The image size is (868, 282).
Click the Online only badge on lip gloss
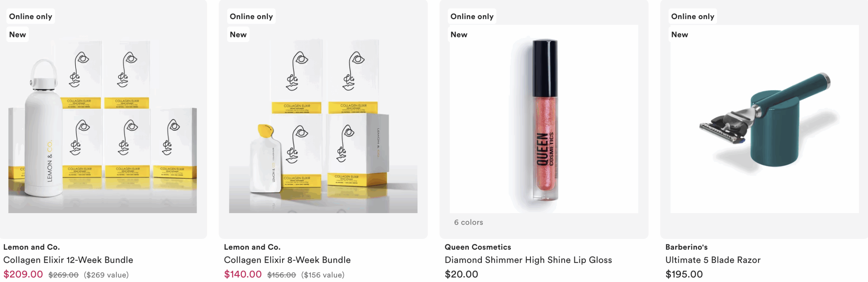[x=472, y=16]
